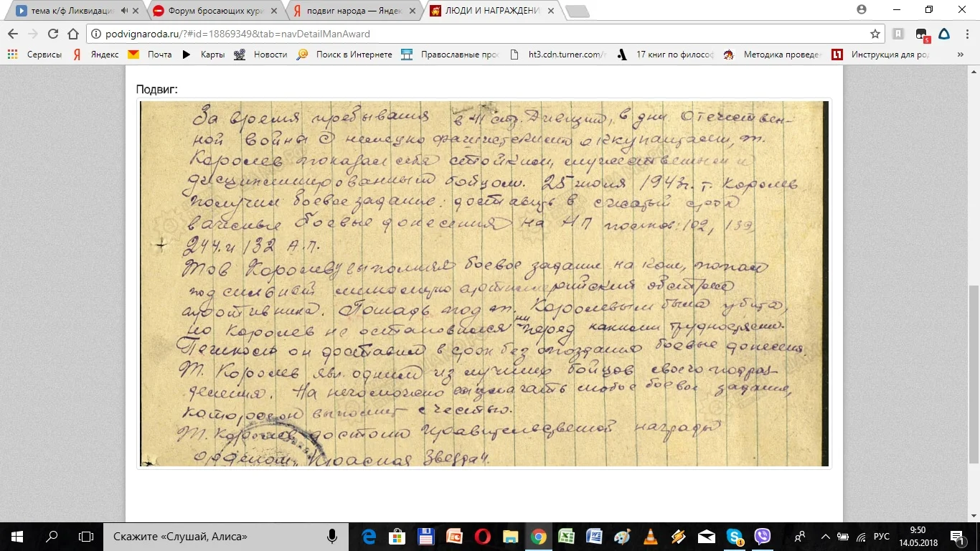Open the browser home page

click(x=72, y=34)
